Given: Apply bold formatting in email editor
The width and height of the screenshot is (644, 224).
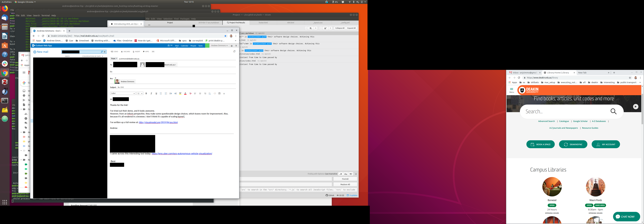Looking at the screenshot, I should click(146, 94).
